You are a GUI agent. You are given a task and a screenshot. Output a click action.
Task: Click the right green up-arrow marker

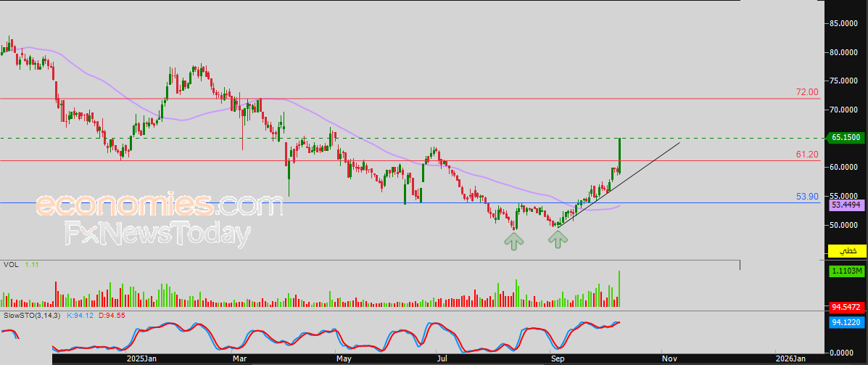(558, 239)
